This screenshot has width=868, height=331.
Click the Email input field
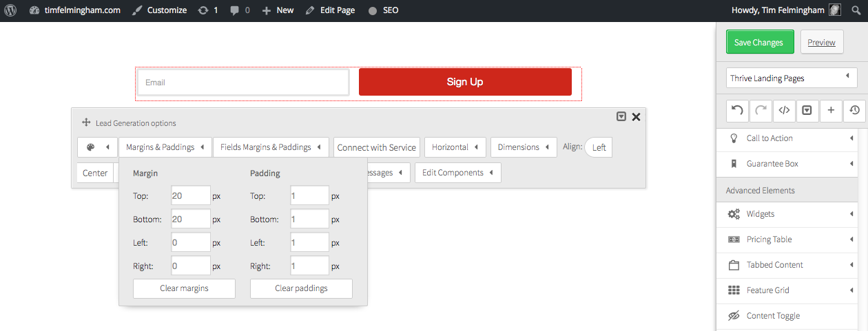coord(244,83)
